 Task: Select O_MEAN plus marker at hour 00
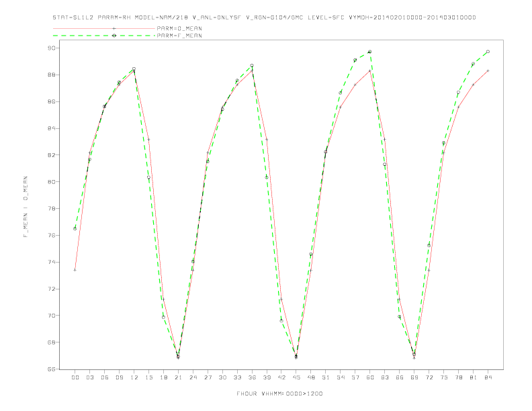(75, 270)
